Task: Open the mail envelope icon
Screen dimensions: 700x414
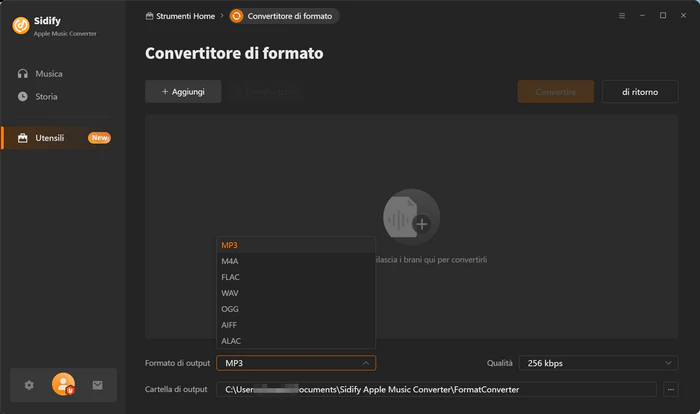Action: (x=97, y=385)
